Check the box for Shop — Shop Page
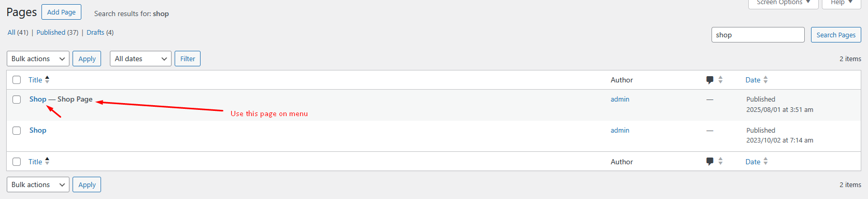This screenshot has height=199, width=868. pos(17,99)
